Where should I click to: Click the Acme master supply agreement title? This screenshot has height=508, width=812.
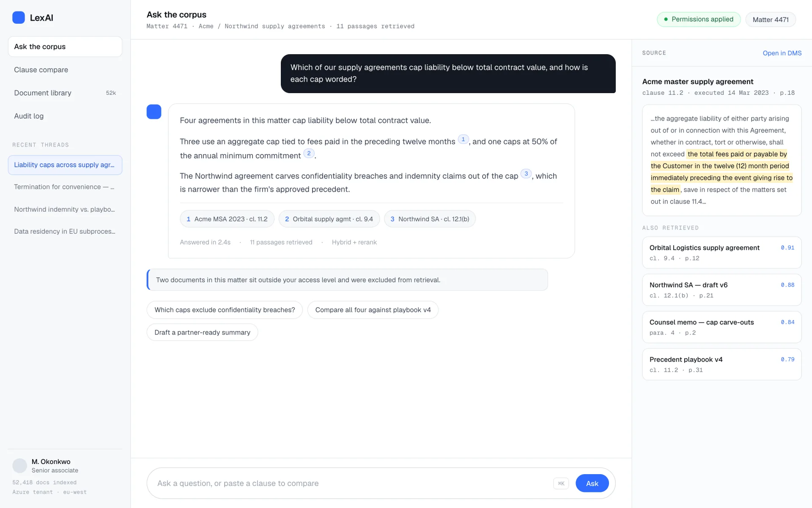(698, 82)
